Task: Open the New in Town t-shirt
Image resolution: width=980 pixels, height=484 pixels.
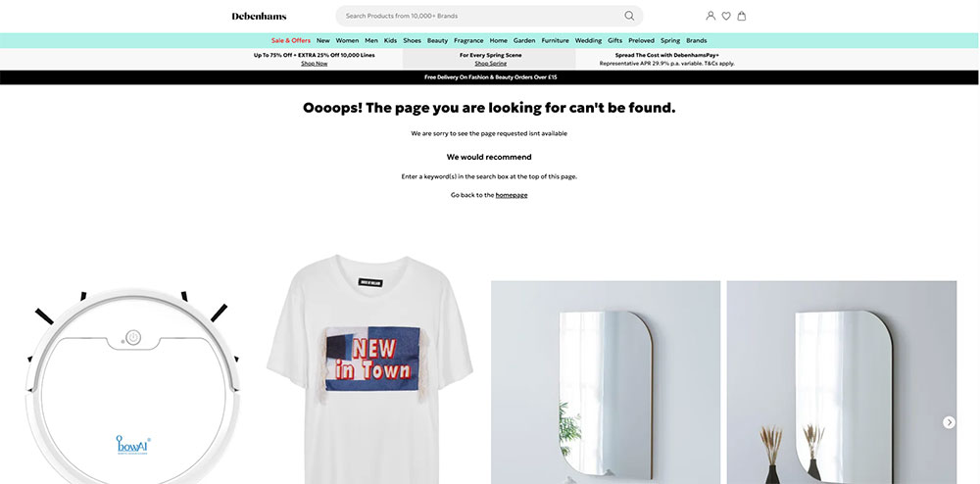Action: (370, 368)
